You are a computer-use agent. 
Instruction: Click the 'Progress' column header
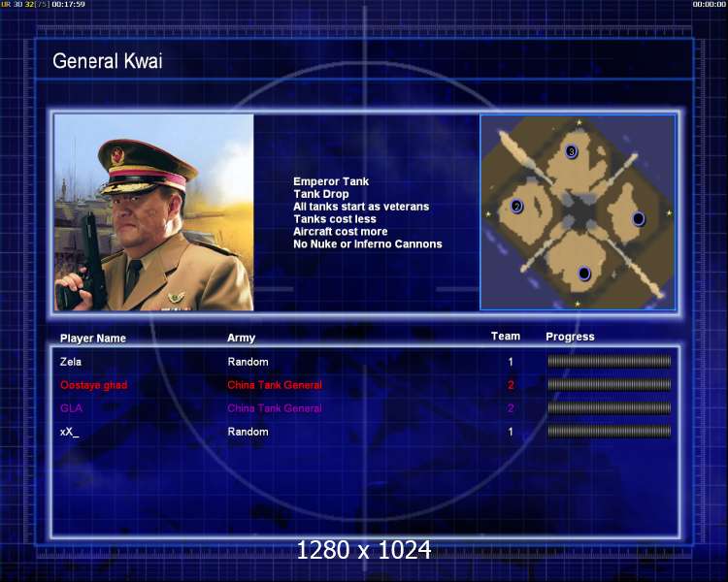tap(570, 337)
